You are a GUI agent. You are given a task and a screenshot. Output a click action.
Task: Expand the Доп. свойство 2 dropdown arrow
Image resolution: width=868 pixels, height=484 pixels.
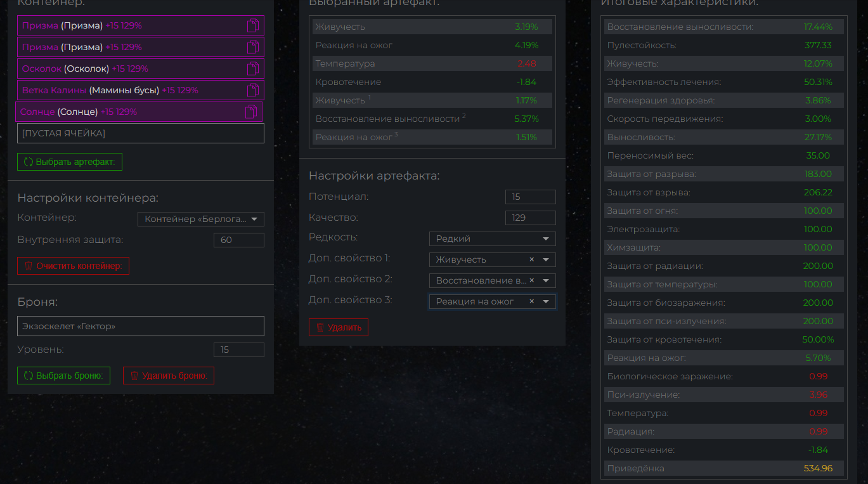tap(546, 280)
